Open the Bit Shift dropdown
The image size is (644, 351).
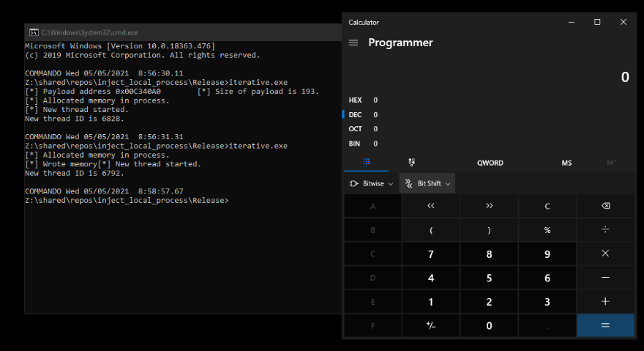coord(427,183)
